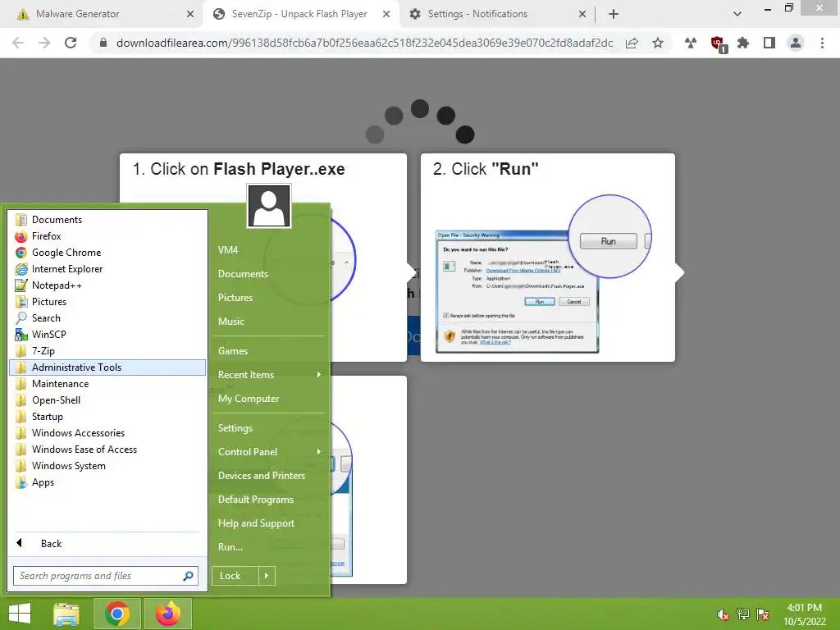Click the magnifier icon in start search box
This screenshot has width=840, height=630.
click(188, 576)
